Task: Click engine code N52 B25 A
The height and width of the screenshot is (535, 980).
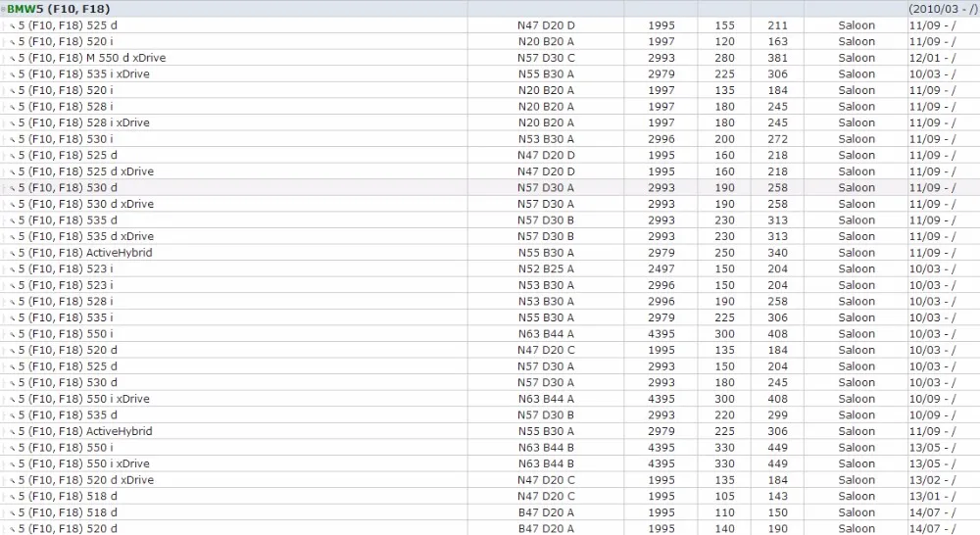Action: pos(546,268)
